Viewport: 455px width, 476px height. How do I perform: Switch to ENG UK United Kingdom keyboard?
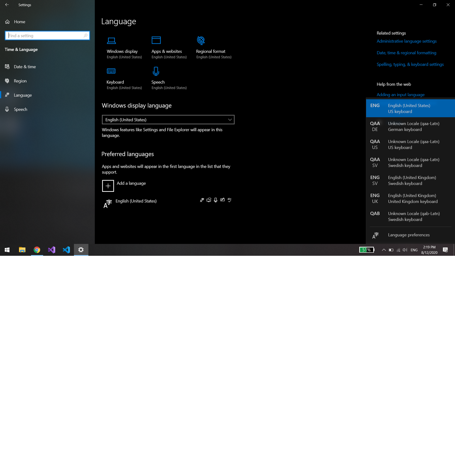pyautogui.click(x=410, y=198)
